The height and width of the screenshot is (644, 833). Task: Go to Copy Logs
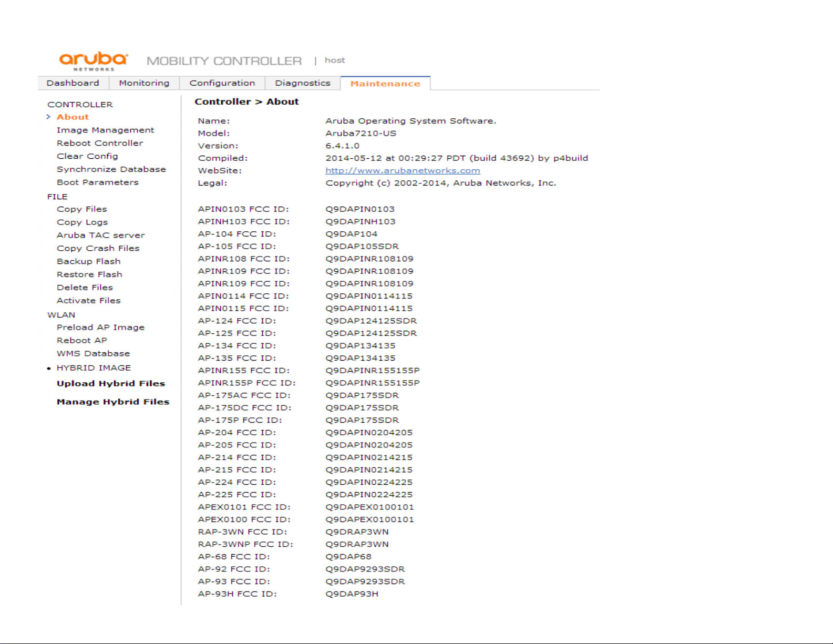(82, 222)
